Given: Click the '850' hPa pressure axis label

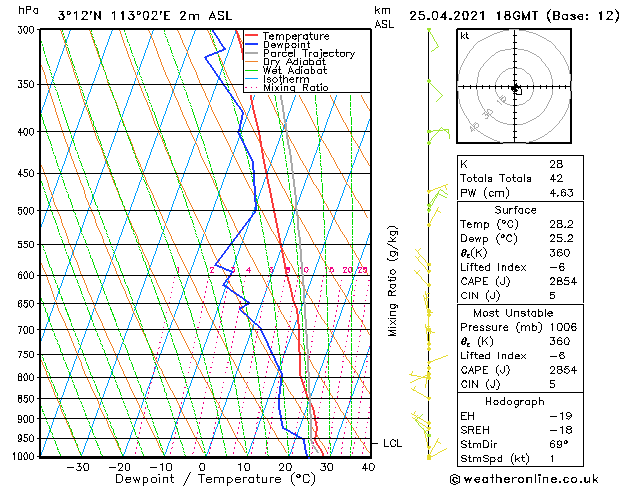Looking at the screenshot, I should tap(28, 399).
